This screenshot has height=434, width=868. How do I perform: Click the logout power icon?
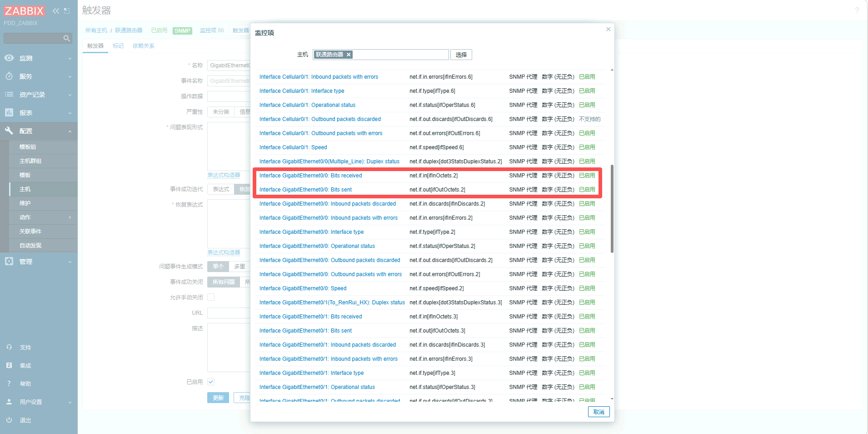[x=9, y=420]
